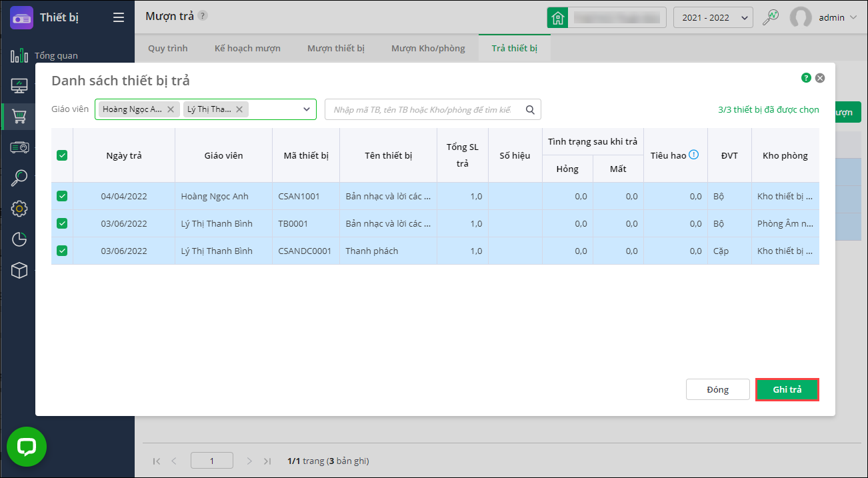Open the pie chart reports sidebar icon
Image resolution: width=868 pixels, height=478 pixels.
pos(19,239)
